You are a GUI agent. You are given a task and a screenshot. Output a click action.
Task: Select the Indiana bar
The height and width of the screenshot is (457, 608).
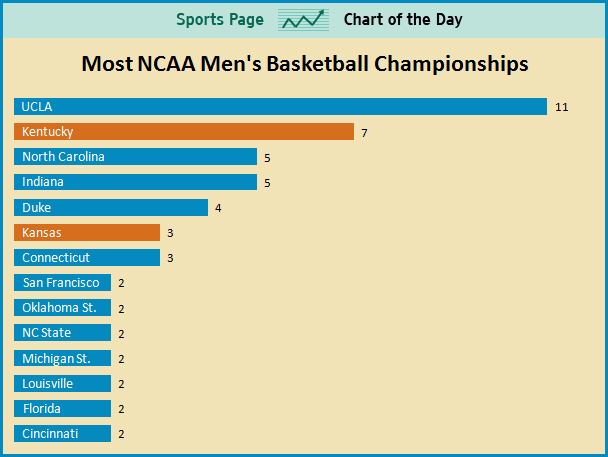[135, 182]
